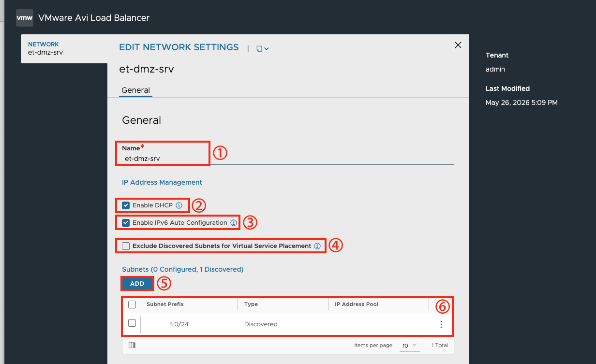Tick the checkbox for subnet row 5.0/24
This screenshot has width=596, height=364.
click(x=132, y=323)
